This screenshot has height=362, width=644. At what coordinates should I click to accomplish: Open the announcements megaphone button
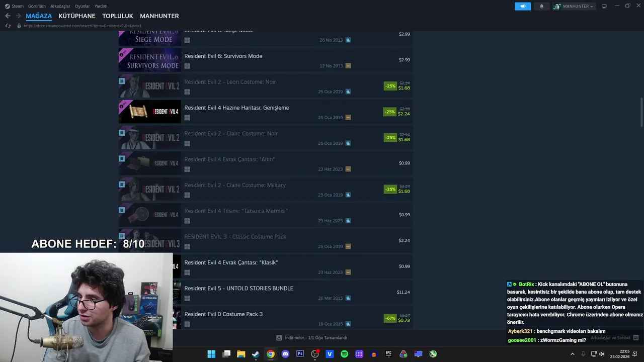coord(523,6)
